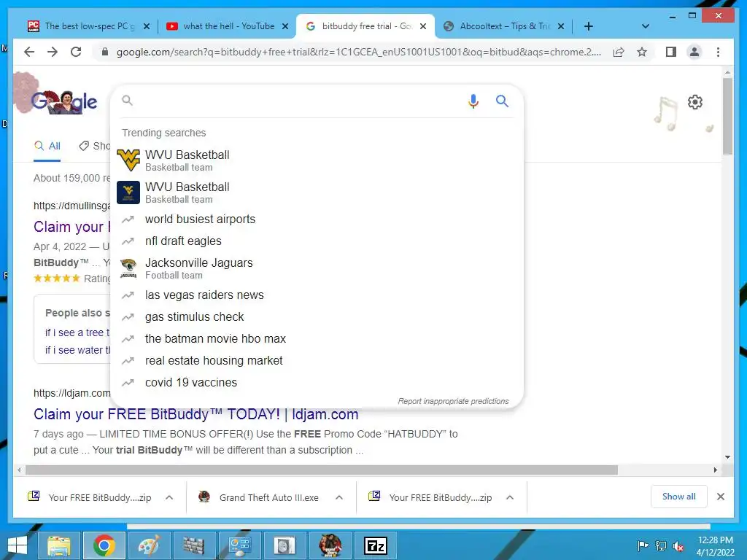Image resolution: width=747 pixels, height=560 pixels.
Task: Close the bitbuddy free trial tab
Action: point(422,26)
